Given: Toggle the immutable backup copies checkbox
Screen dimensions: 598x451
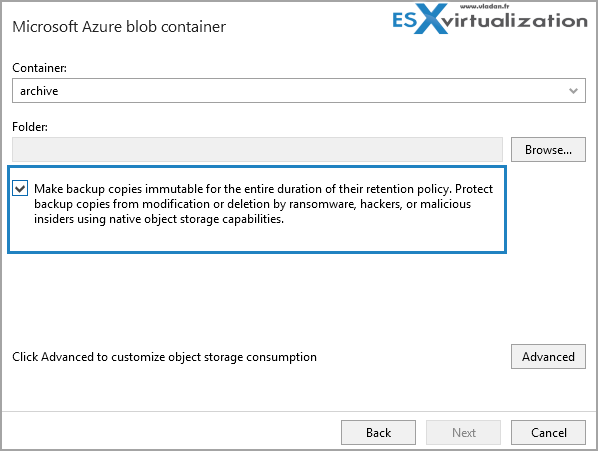Looking at the screenshot, I should click(x=20, y=188).
